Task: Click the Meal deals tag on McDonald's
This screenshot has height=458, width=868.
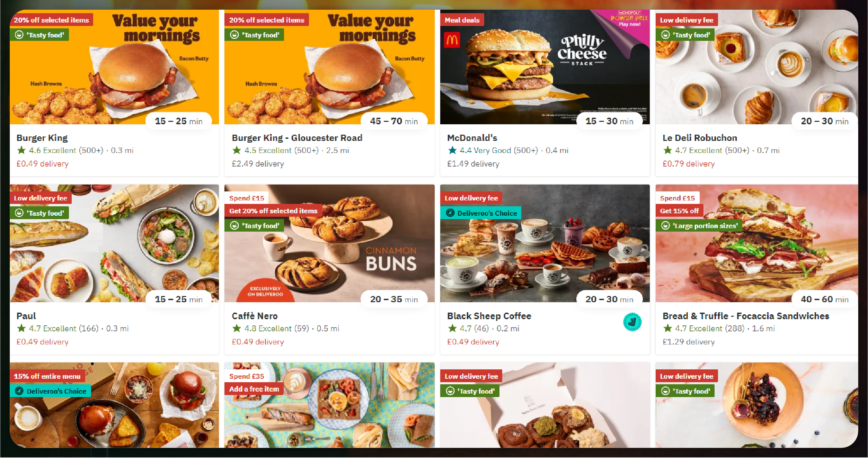Action: [462, 20]
